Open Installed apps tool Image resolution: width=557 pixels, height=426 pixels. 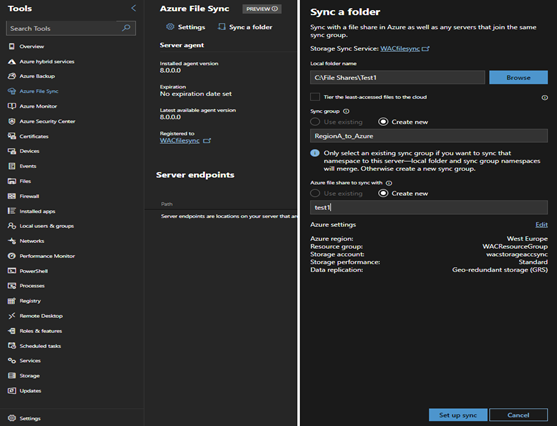pyautogui.click(x=37, y=211)
